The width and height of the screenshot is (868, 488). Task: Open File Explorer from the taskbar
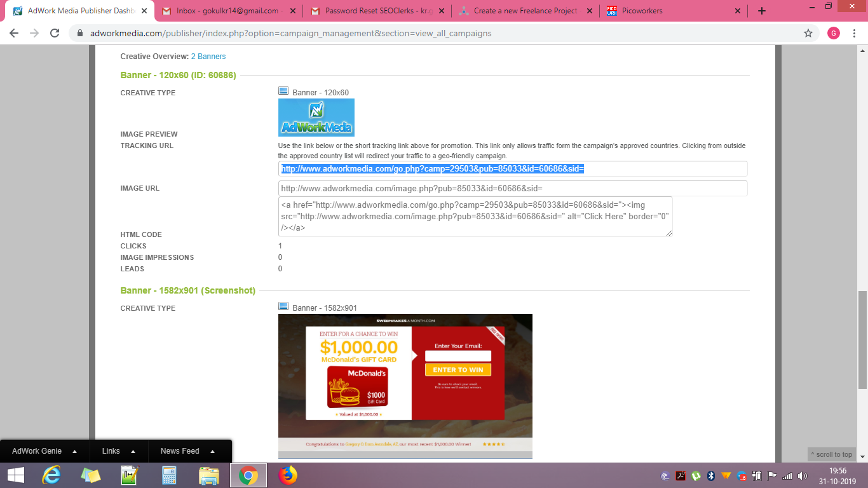208,475
